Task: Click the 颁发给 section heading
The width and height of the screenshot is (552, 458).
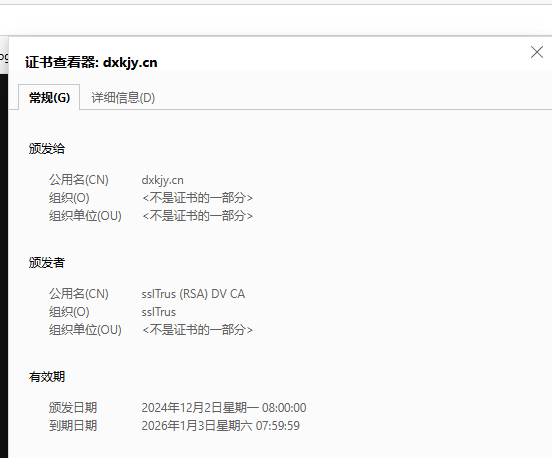Action: click(x=46, y=149)
